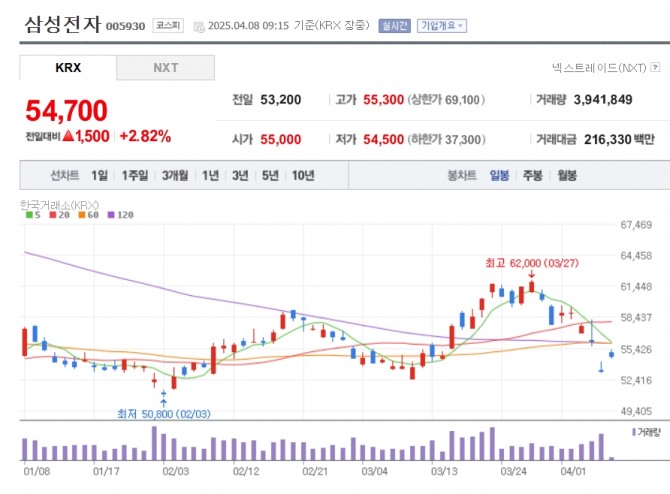The width and height of the screenshot is (670, 494).
Task: Click the 선차트 label
Action: [65, 175]
